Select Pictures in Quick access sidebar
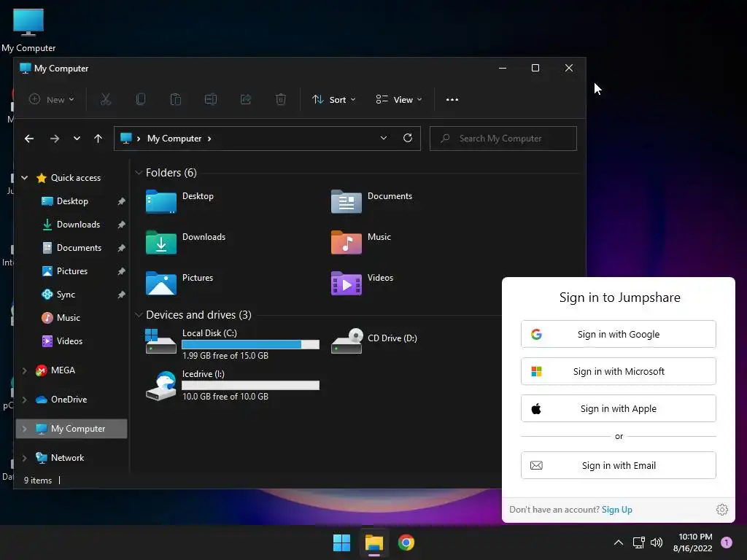Screen dimensions: 747x560 [72, 271]
